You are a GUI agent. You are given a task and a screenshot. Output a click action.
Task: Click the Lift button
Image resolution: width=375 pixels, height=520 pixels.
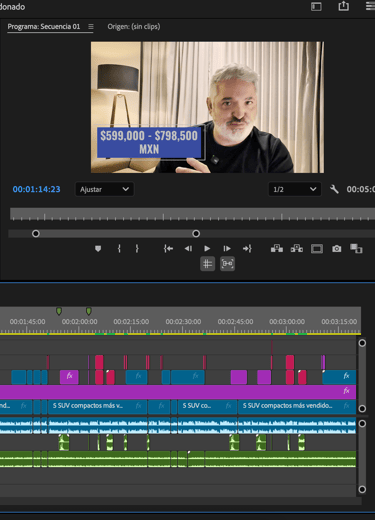click(x=277, y=249)
